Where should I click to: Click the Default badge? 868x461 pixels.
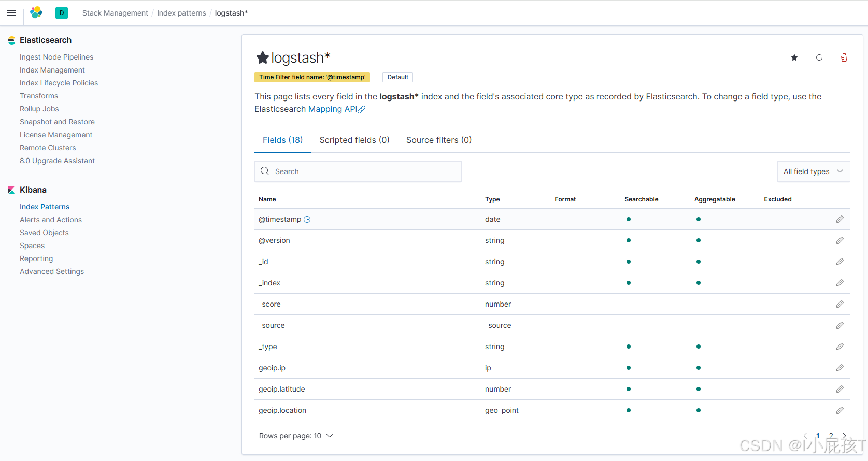click(398, 77)
